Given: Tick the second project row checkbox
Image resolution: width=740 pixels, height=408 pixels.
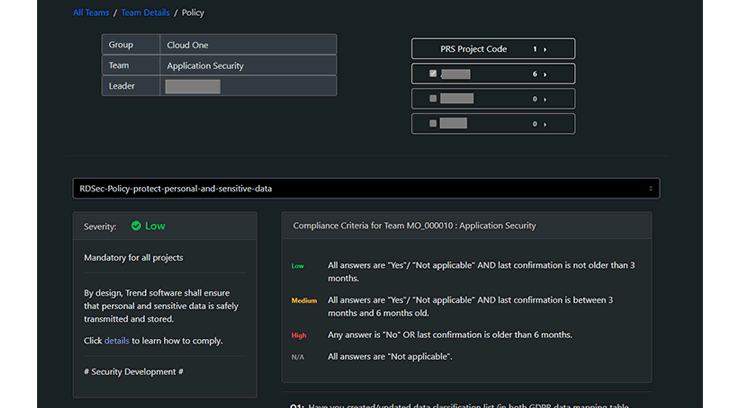Looking at the screenshot, I should click(x=433, y=99).
